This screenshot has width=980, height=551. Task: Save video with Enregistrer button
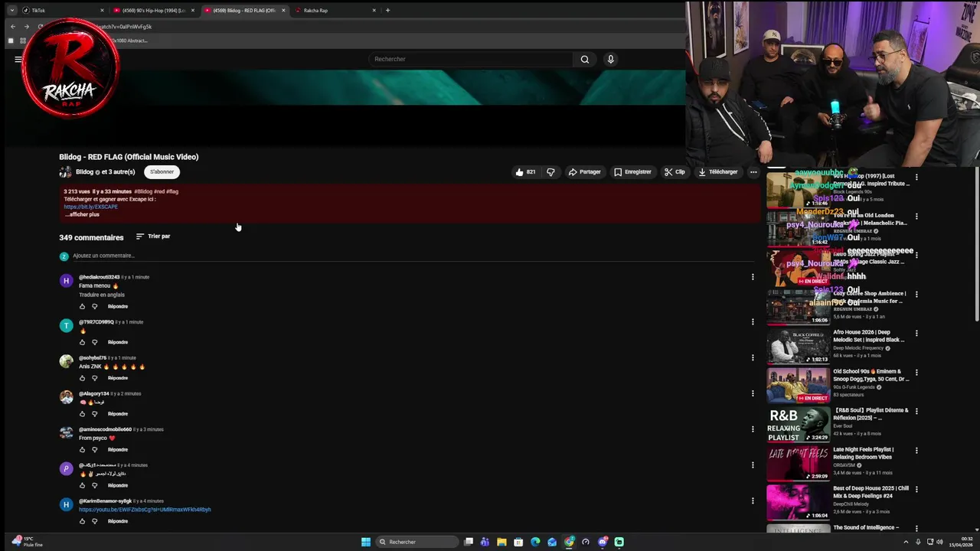632,172
